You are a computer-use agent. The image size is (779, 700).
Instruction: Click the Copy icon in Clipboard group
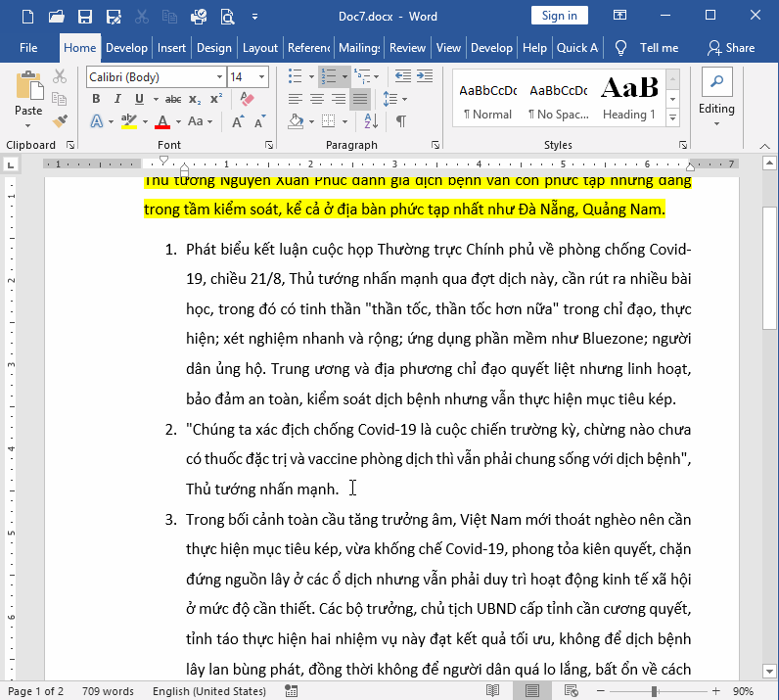pos(60,99)
